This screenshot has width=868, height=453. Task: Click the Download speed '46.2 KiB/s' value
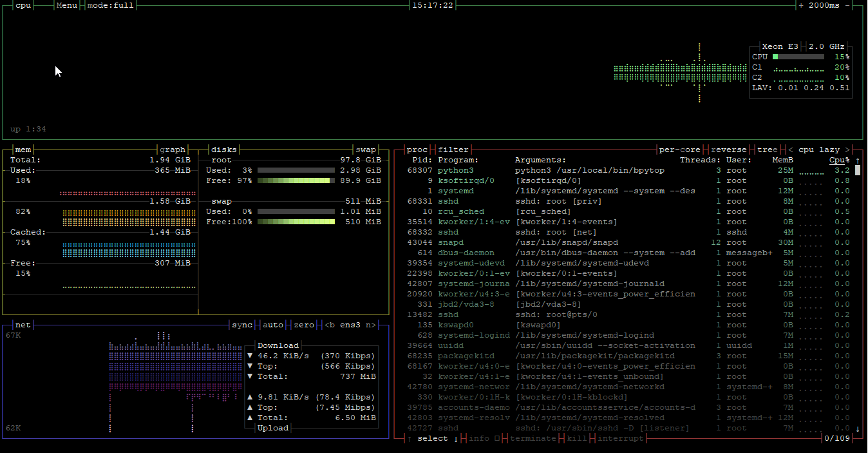coord(283,356)
